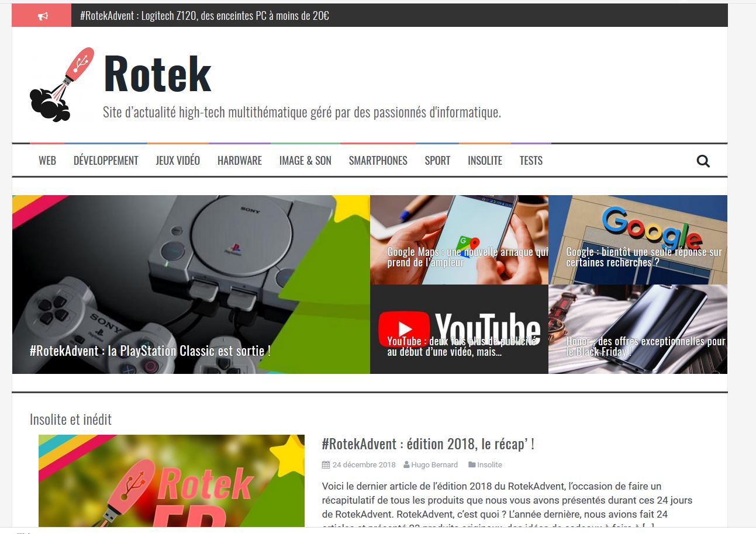Click the author icon beside Hugo Bernard
Screen dimensions: 756x534
[x=406, y=465]
